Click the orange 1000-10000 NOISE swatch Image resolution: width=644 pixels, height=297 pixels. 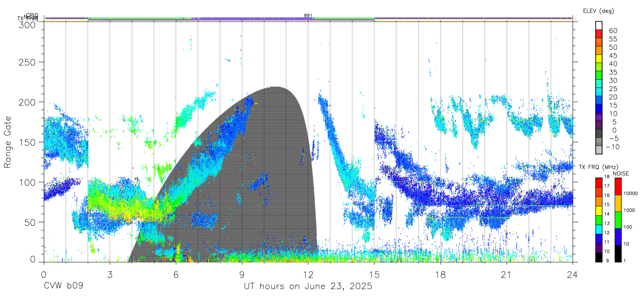(618, 203)
